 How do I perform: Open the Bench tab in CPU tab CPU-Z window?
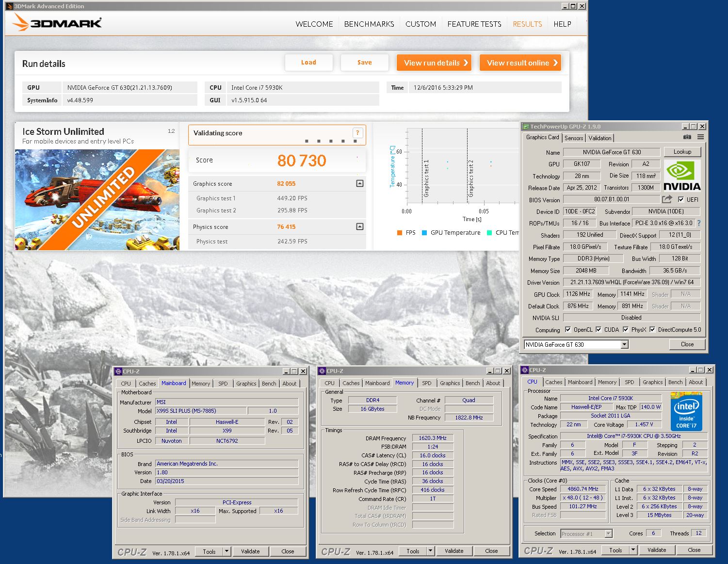tap(675, 382)
